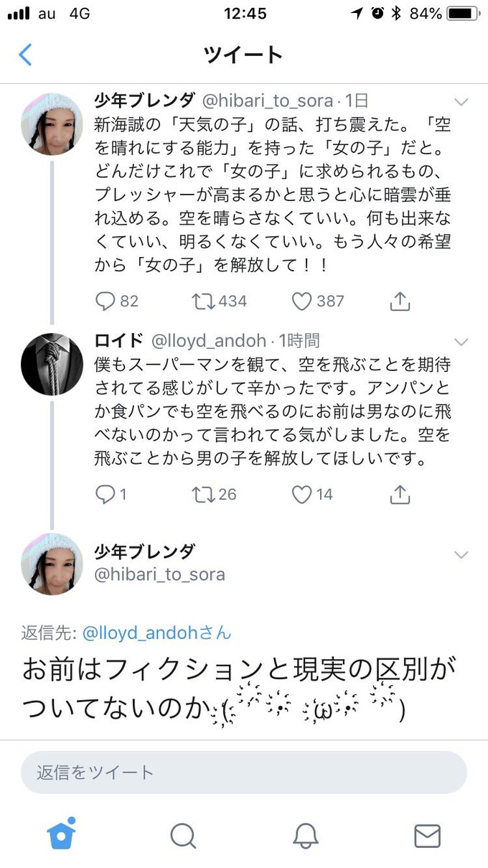
Task: Open Direct Messages envelope icon
Action: (x=427, y=835)
